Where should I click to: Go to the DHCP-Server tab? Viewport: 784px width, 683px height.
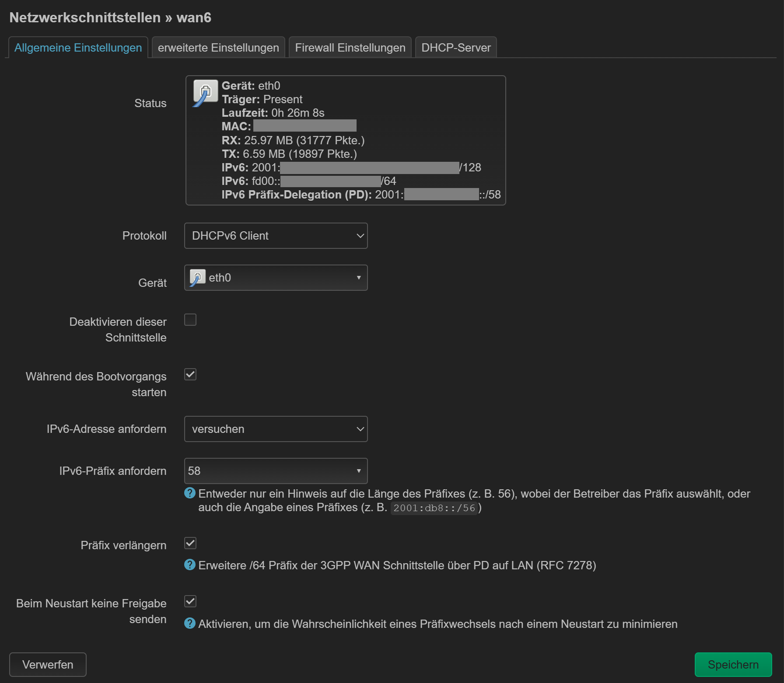click(456, 48)
